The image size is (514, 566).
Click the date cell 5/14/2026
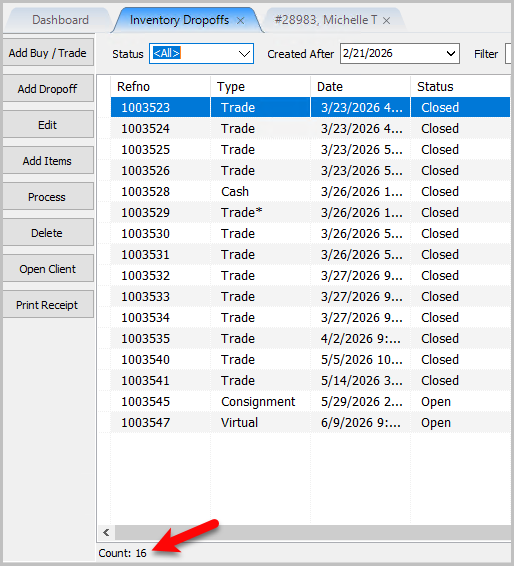point(360,380)
